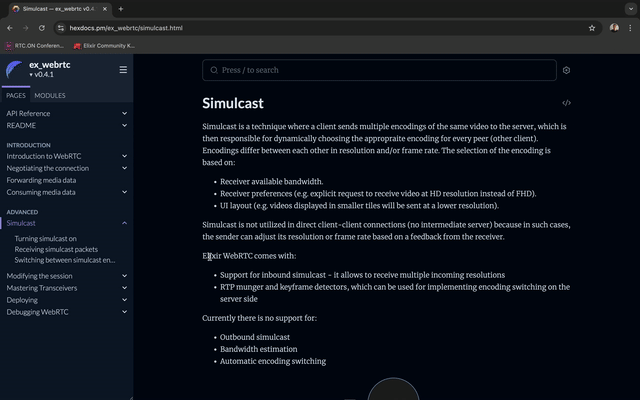640x400 pixels.
Task: Open Elixir Community bookmark
Action: 103,45
